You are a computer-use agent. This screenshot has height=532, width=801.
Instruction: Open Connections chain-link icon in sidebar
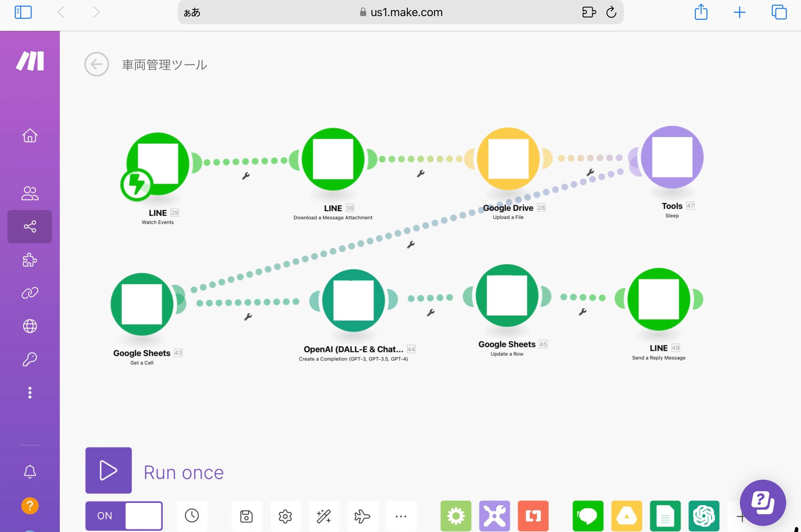point(30,293)
